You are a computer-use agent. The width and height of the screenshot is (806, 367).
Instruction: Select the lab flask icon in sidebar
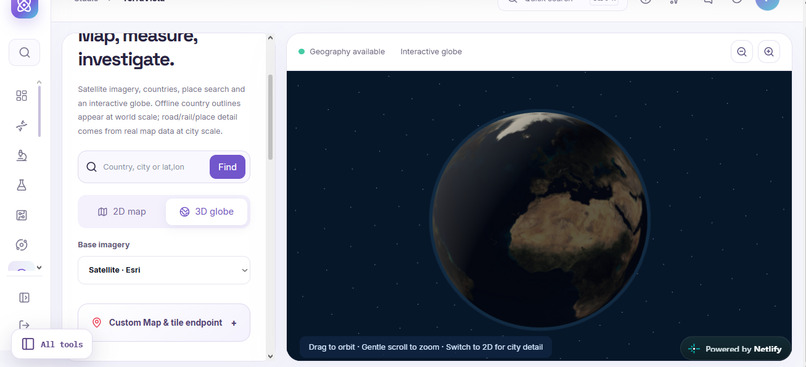(x=22, y=185)
